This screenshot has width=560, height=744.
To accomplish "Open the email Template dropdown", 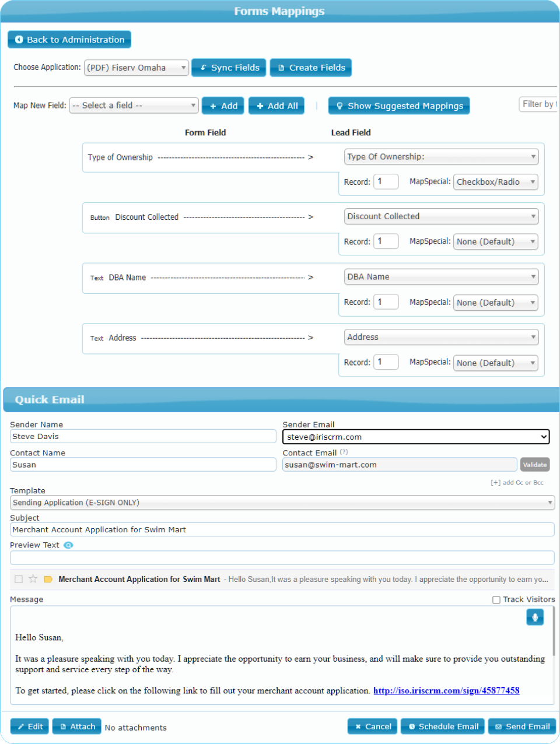I will point(282,503).
